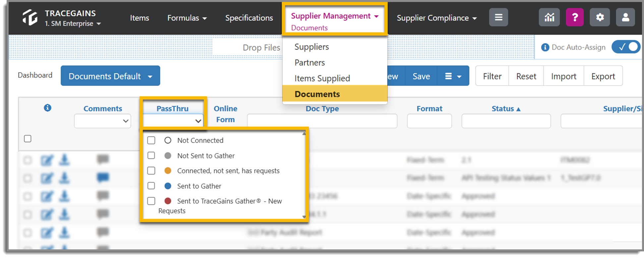Open Supplier Compliance dropdown
The image size is (644, 258).
(437, 18)
